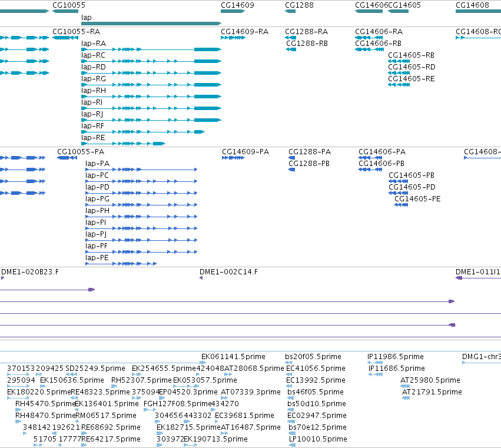Screen dimensions: 501x448
Task: Click the AT25980.5prime EST label
Action: 430,380
